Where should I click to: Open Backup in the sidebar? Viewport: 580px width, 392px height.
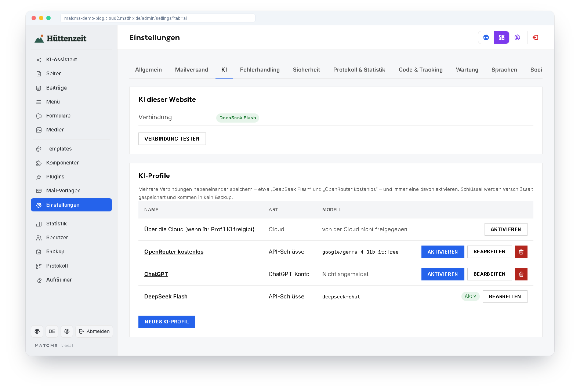click(71, 251)
